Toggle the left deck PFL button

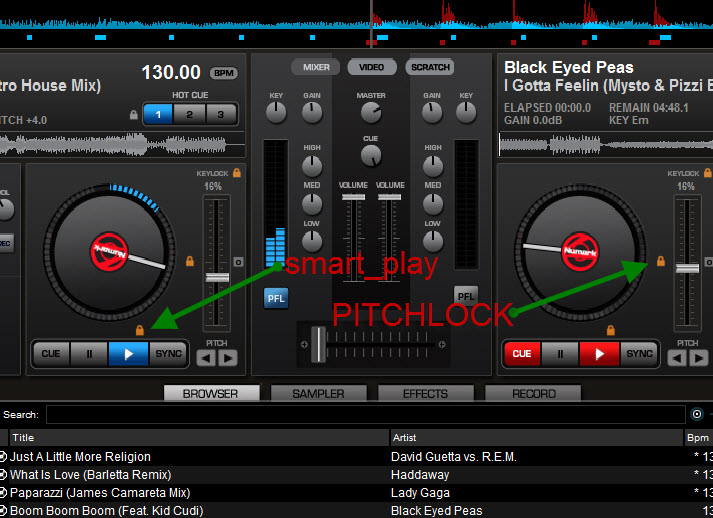(x=276, y=298)
